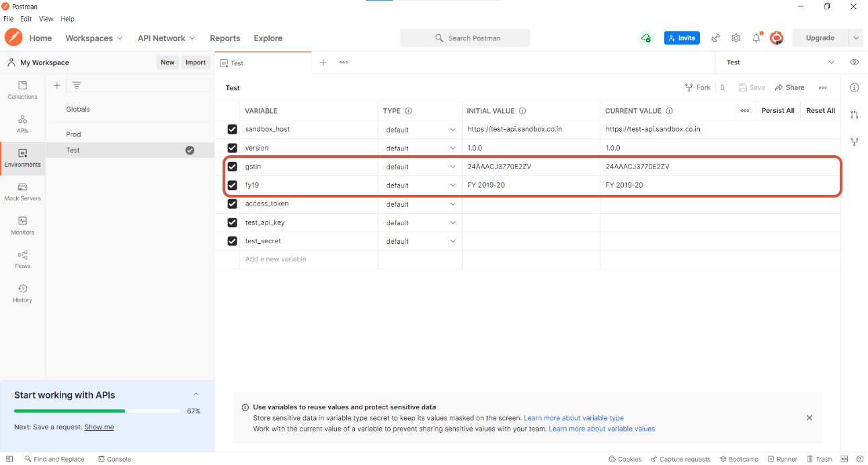
Task: Open settings gear icon
Action: tap(736, 38)
